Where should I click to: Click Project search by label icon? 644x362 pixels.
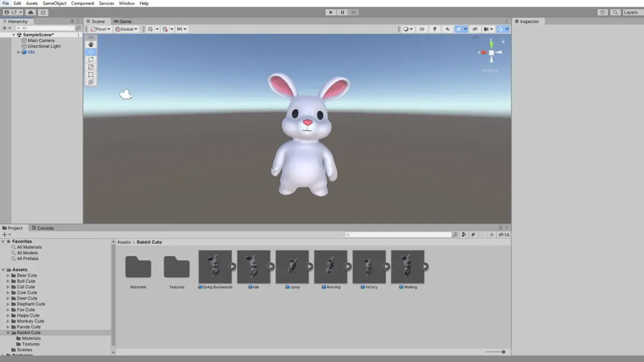click(473, 235)
